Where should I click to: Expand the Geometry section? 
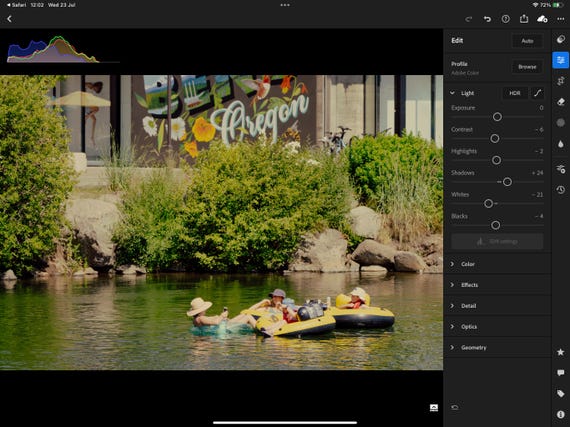pos(497,348)
